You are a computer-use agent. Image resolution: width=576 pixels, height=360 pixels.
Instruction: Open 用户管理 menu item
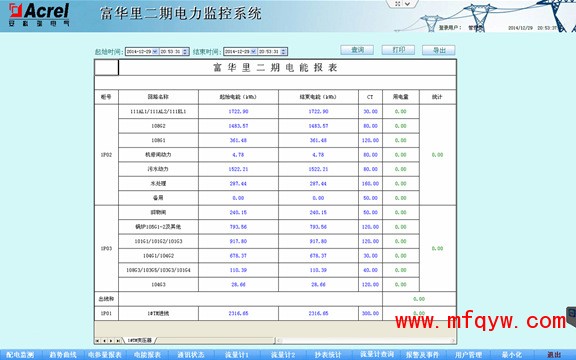pos(468,355)
